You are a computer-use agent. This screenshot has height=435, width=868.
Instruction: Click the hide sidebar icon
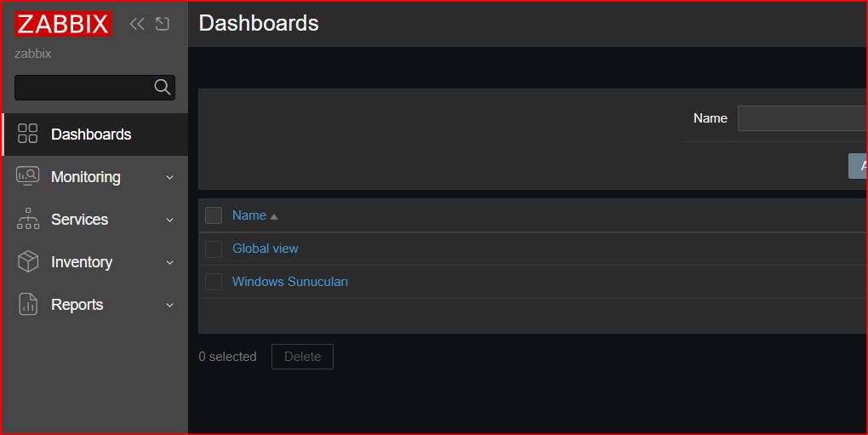[x=163, y=24]
